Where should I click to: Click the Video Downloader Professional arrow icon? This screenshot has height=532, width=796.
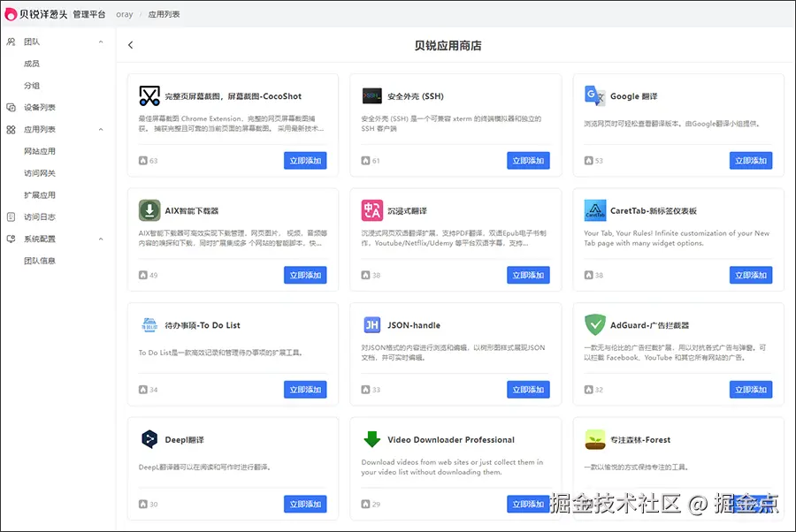(x=372, y=439)
